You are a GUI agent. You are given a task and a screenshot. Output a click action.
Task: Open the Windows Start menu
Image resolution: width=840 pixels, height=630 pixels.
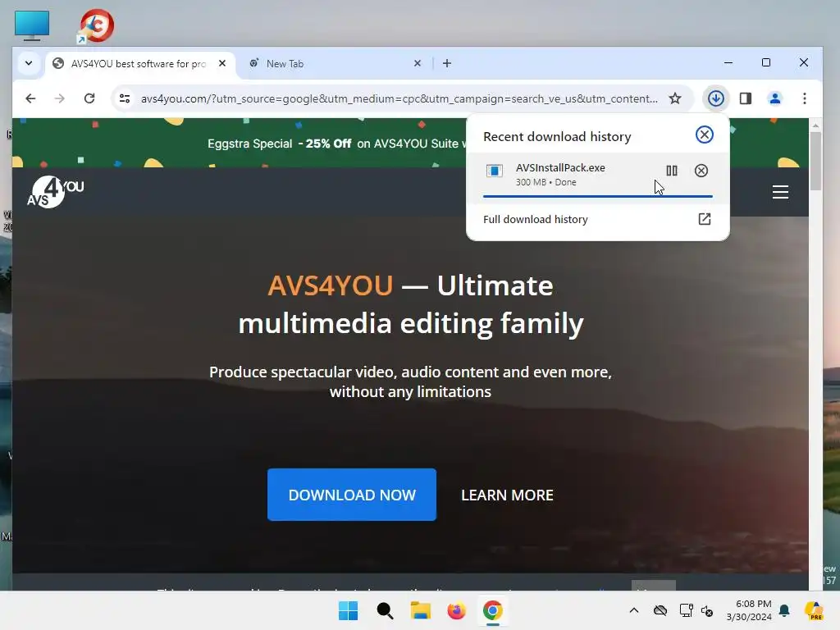click(348, 610)
